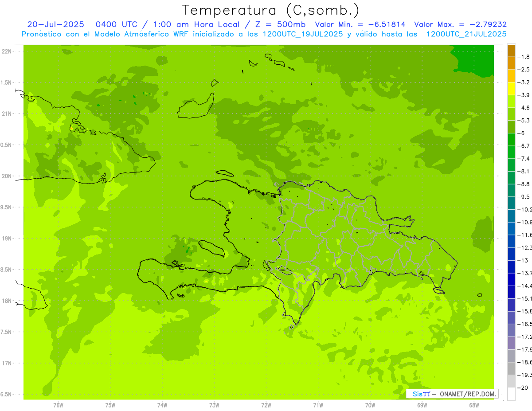Select the brown-orange swatch atop color scale
532x411 pixels.
pos(511,51)
